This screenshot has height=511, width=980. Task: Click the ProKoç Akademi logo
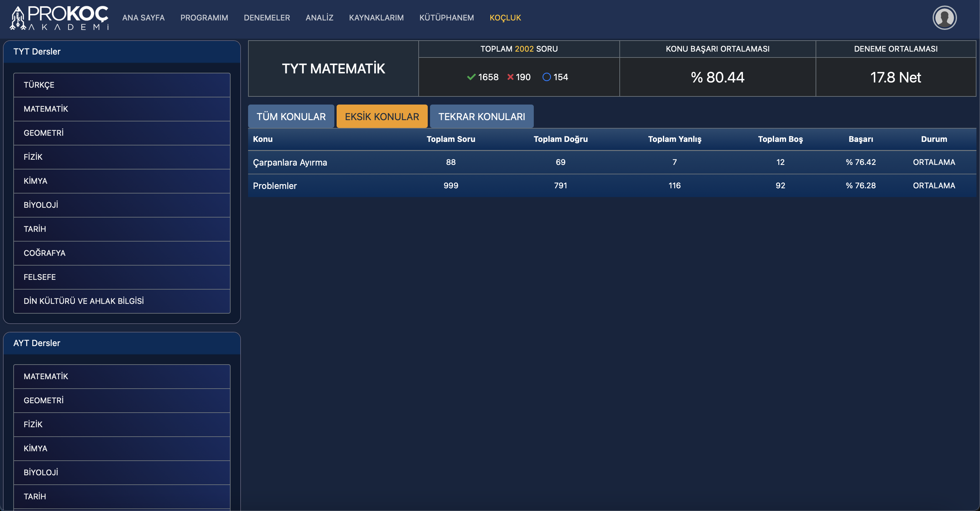pos(59,18)
